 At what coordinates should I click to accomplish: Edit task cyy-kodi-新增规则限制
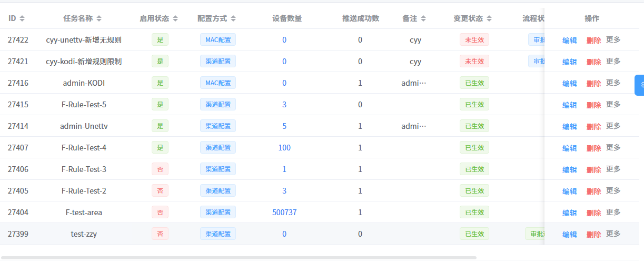click(x=570, y=62)
